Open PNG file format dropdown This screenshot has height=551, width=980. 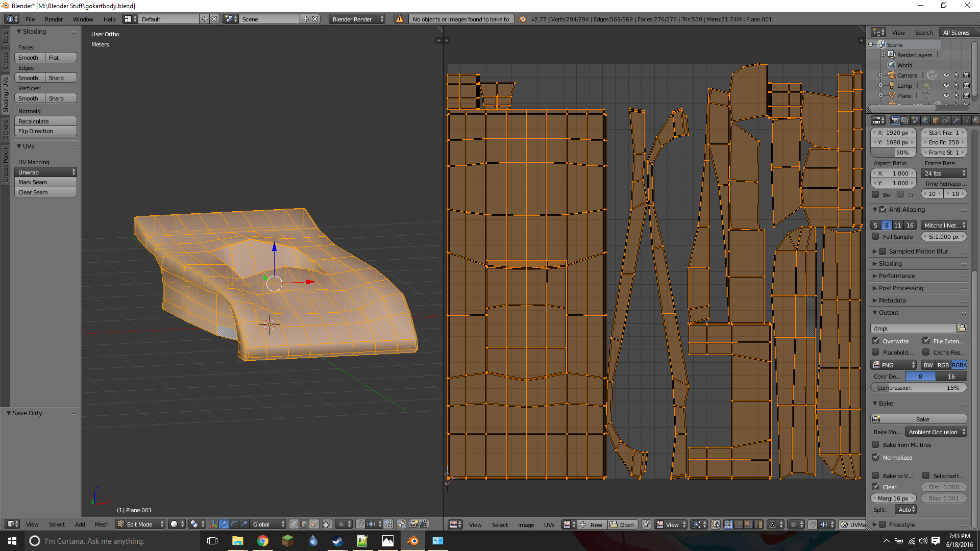[894, 365]
